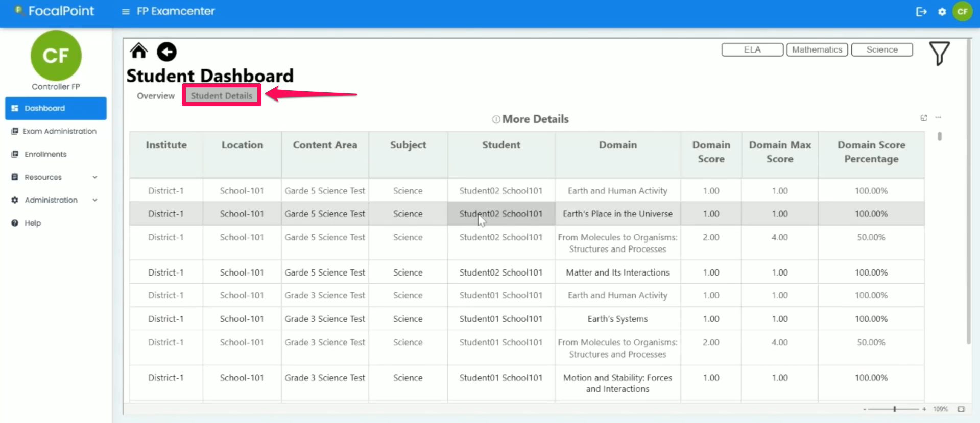Viewport: 980px width, 423px height.
Task: Open the filter funnel icon
Action: (939, 53)
